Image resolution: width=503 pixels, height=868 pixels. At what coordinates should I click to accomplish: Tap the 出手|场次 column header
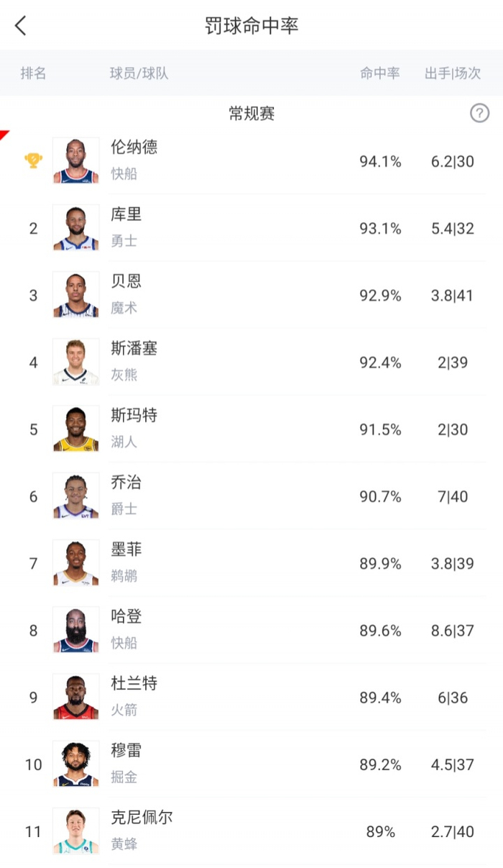452,73
